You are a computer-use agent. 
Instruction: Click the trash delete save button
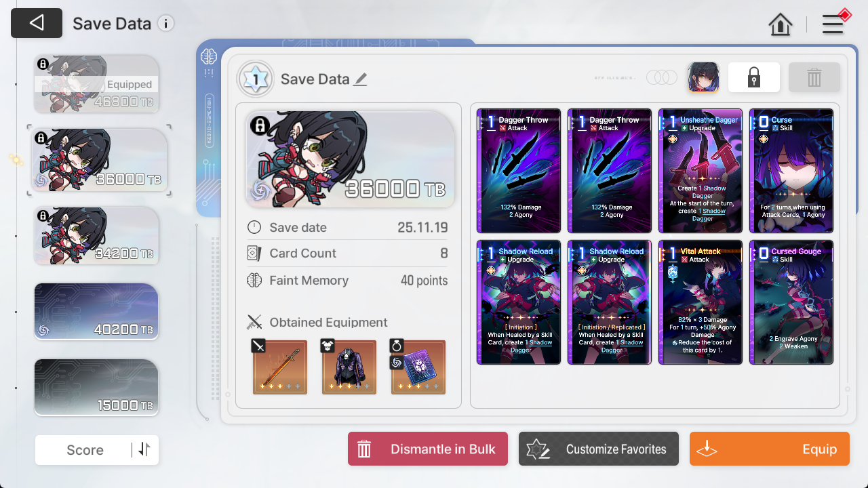814,77
